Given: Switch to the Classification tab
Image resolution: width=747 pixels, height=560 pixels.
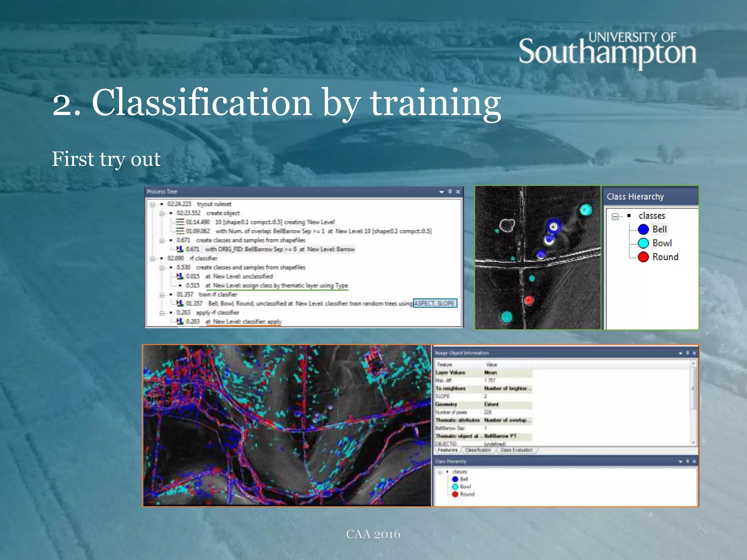Looking at the screenshot, I should coord(478,450).
